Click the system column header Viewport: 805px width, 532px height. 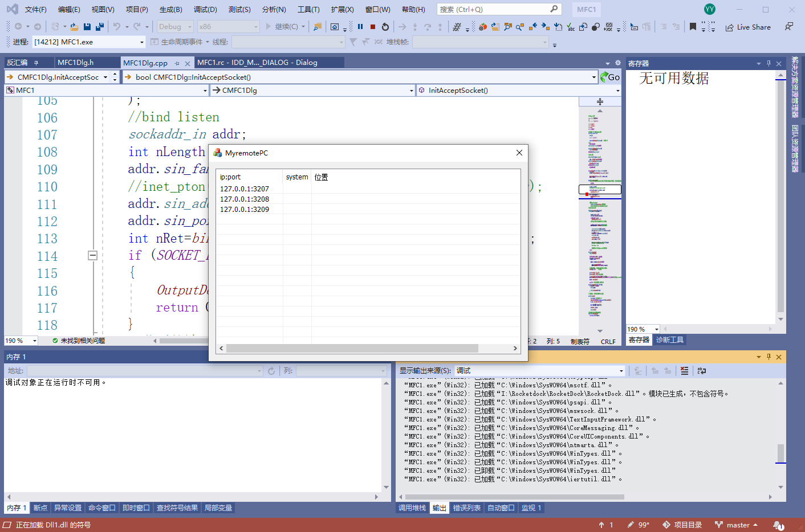(297, 177)
